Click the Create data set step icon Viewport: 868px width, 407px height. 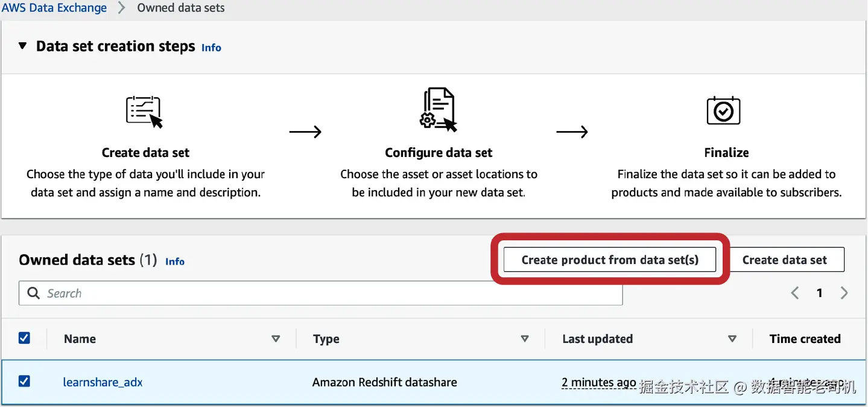pyautogui.click(x=144, y=112)
